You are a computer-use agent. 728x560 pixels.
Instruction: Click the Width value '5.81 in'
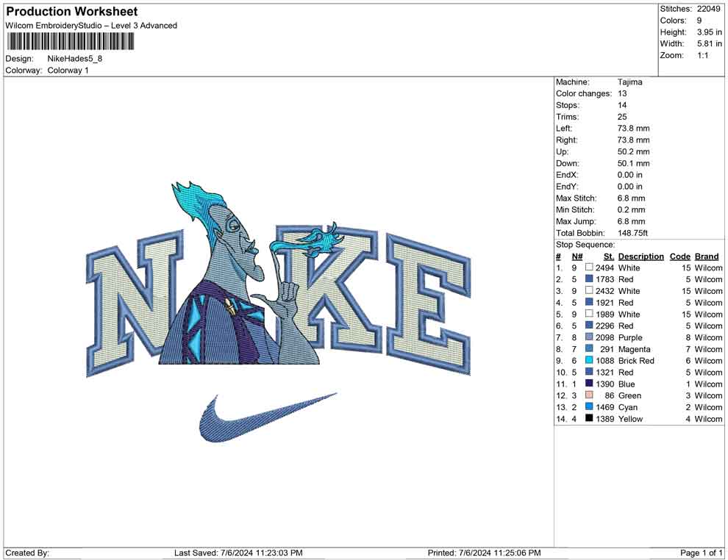tap(709, 43)
